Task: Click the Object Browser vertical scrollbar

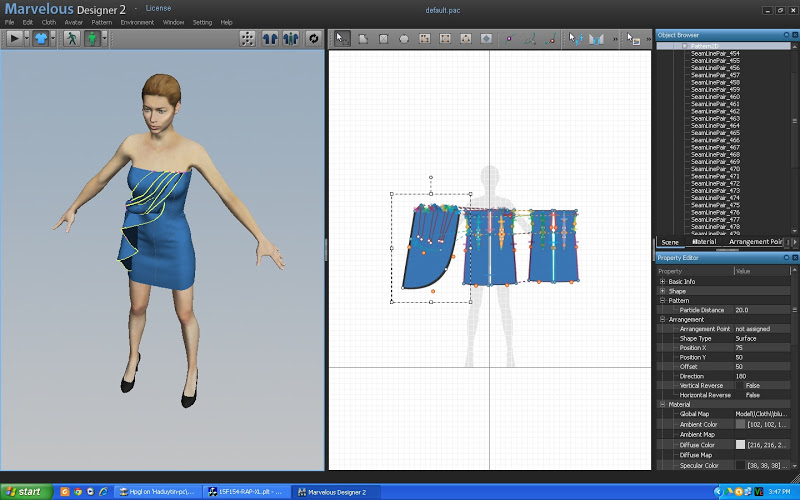Action: tap(794, 121)
